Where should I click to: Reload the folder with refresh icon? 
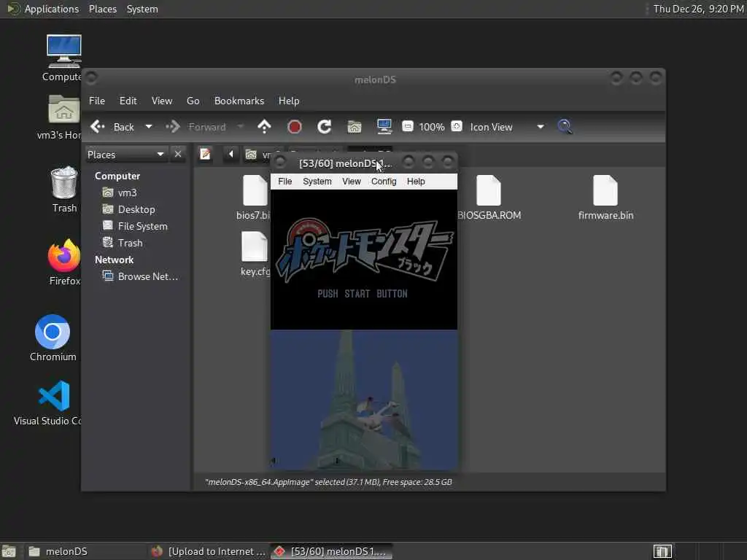(x=325, y=127)
